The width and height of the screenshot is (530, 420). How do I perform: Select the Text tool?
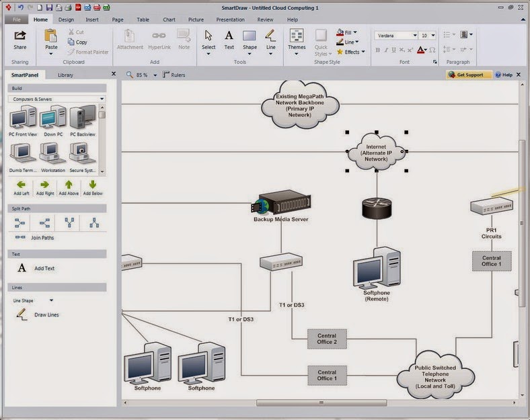point(229,40)
